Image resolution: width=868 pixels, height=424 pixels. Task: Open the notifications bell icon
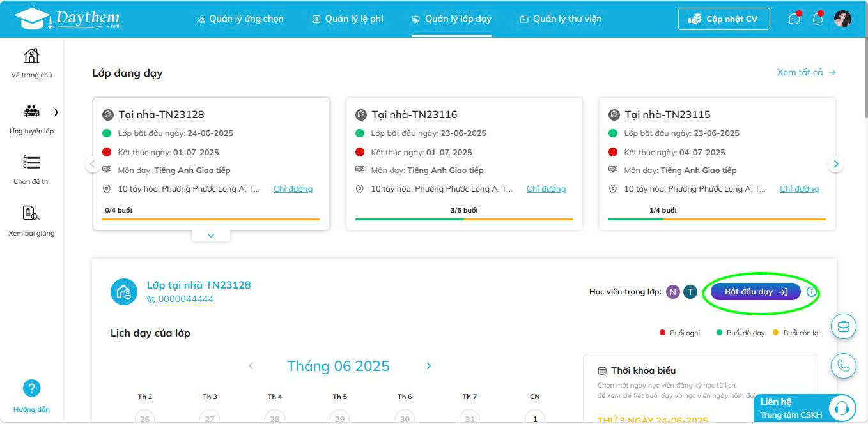coord(818,19)
